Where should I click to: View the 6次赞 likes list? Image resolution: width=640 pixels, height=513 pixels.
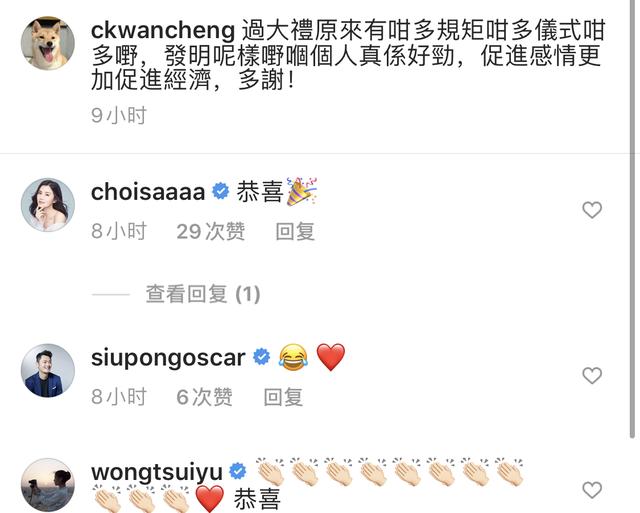(204, 397)
